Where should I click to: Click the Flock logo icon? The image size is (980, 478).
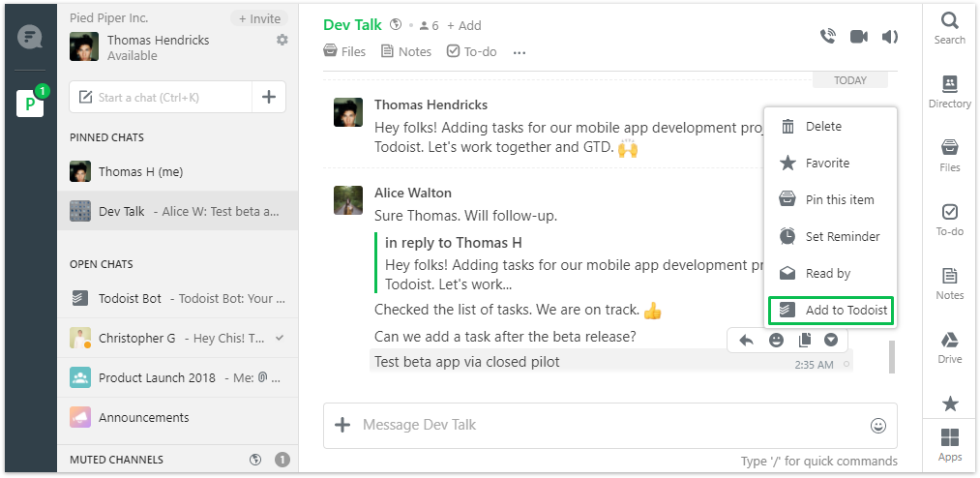29,37
